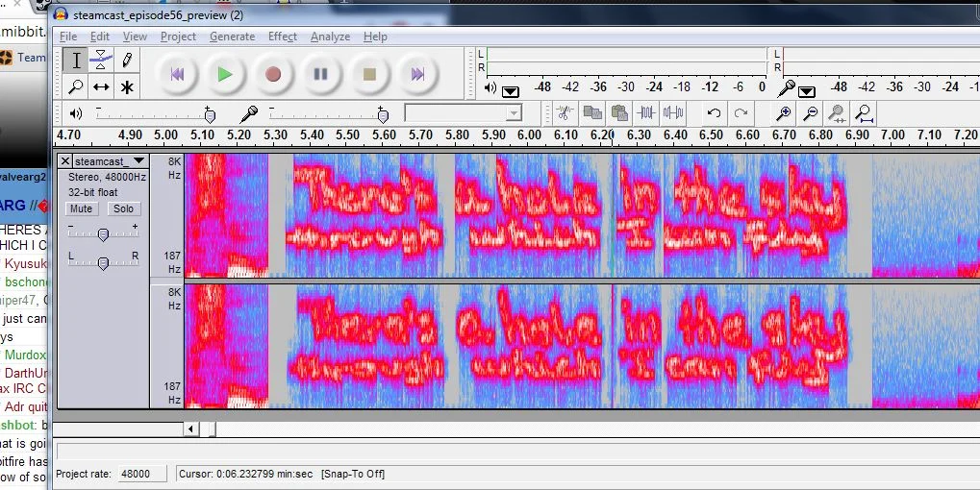Open the Analyze menu
The height and width of the screenshot is (490, 980).
[x=330, y=37]
